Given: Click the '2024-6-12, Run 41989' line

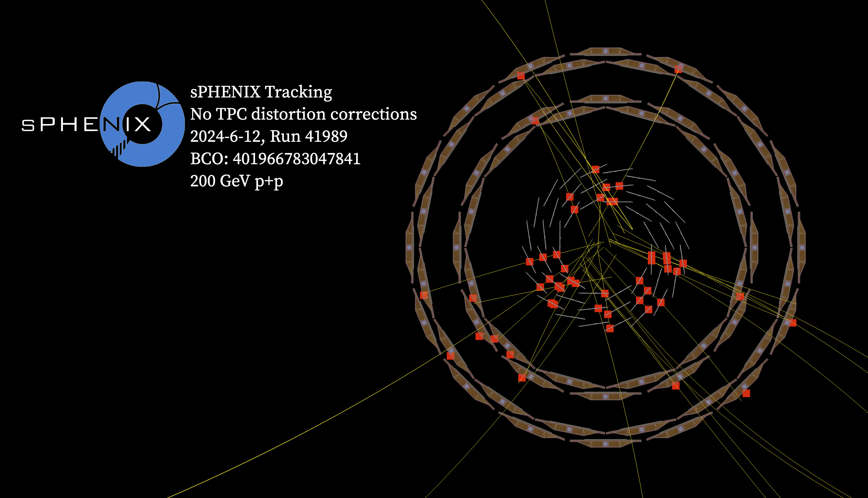Looking at the screenshot, I should pos(269,136).
